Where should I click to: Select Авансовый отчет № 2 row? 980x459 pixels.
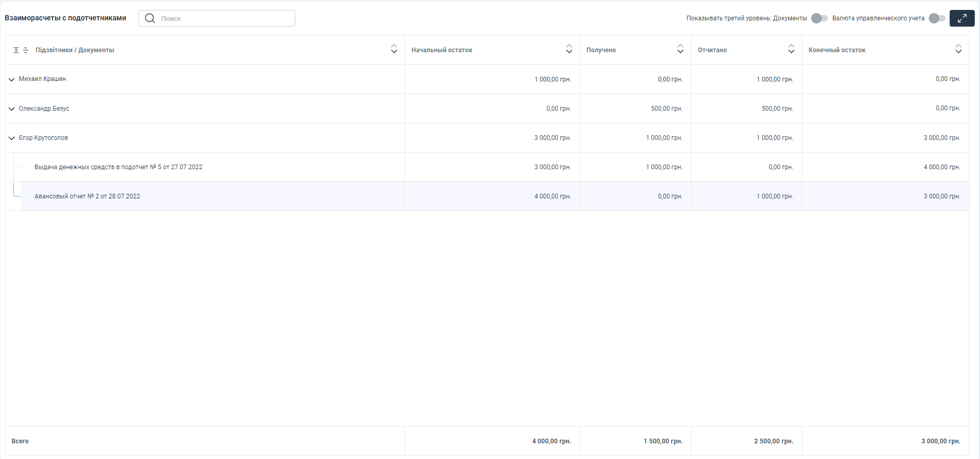point(87,196)
